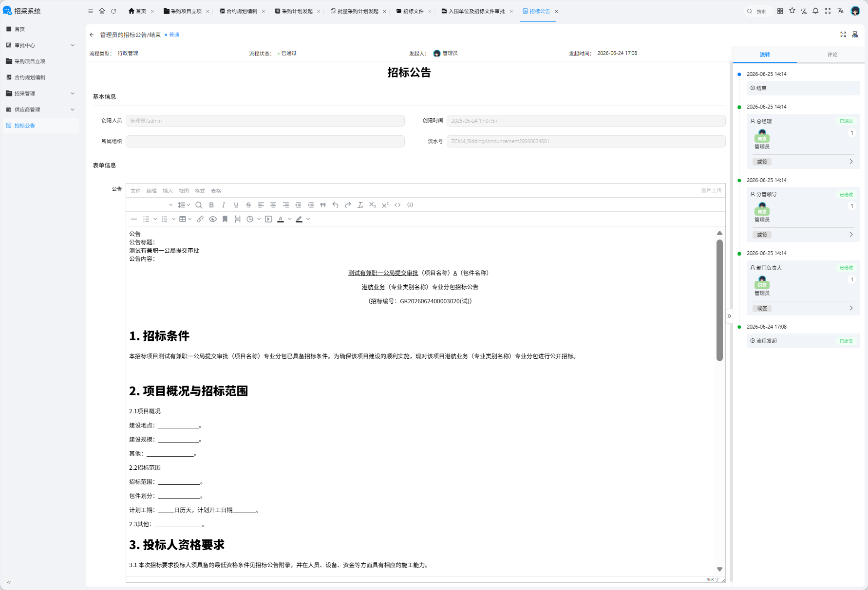868x590 pixels.
Task: Open the process flowchart icon
Action: tap(855, 34)
